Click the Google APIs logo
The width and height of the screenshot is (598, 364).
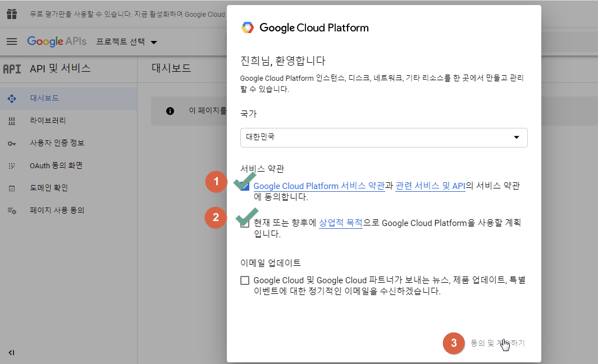pyautogui.click(x=57, y=41)
